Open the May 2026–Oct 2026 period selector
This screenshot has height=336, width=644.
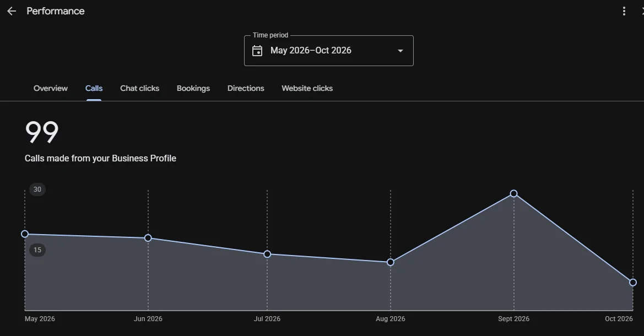pos(328,51)
